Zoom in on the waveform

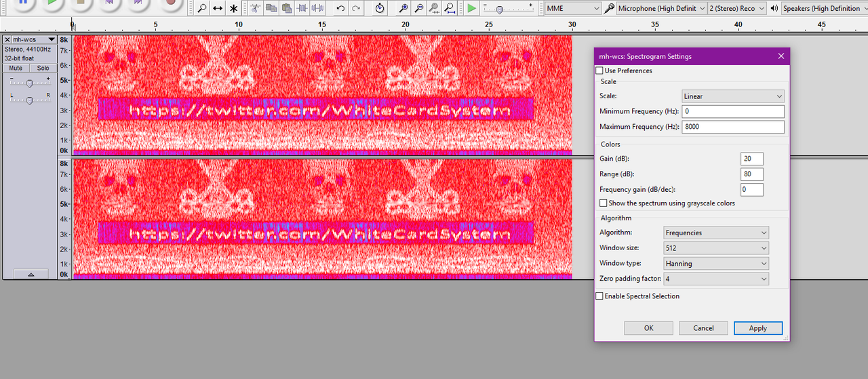[403, 8]
